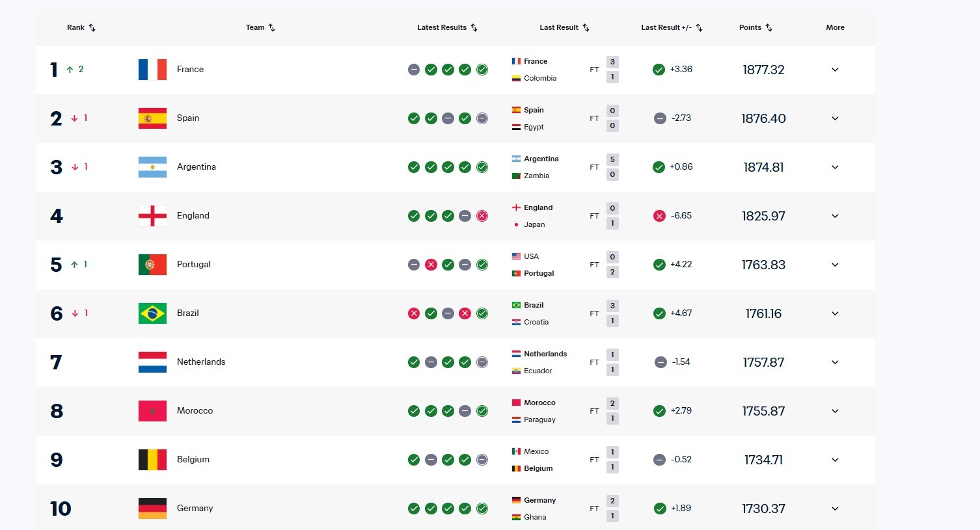Click Last Result sort arrows icon
This screenshot has width=980, height=530.
[586, 27]
